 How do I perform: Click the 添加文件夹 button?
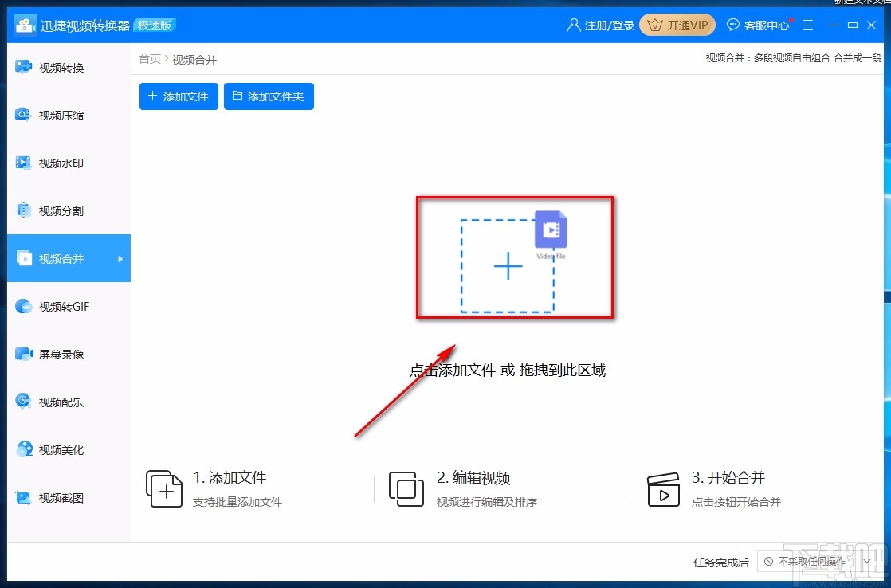(269, 96)
